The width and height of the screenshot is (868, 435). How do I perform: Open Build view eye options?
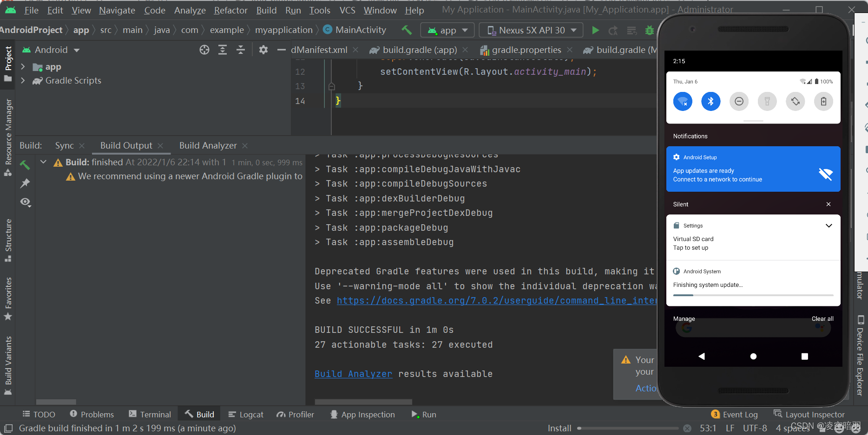tap(26, 202)
